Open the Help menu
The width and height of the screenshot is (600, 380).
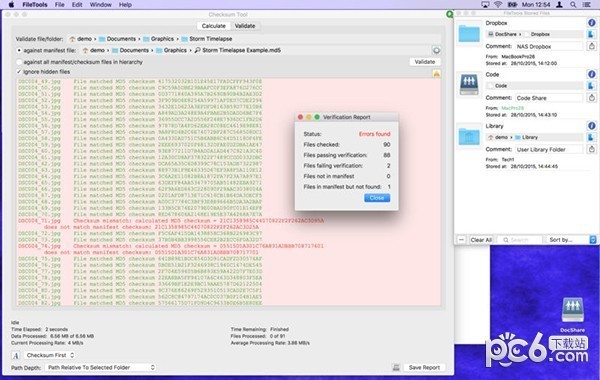(x=125, y=5)
